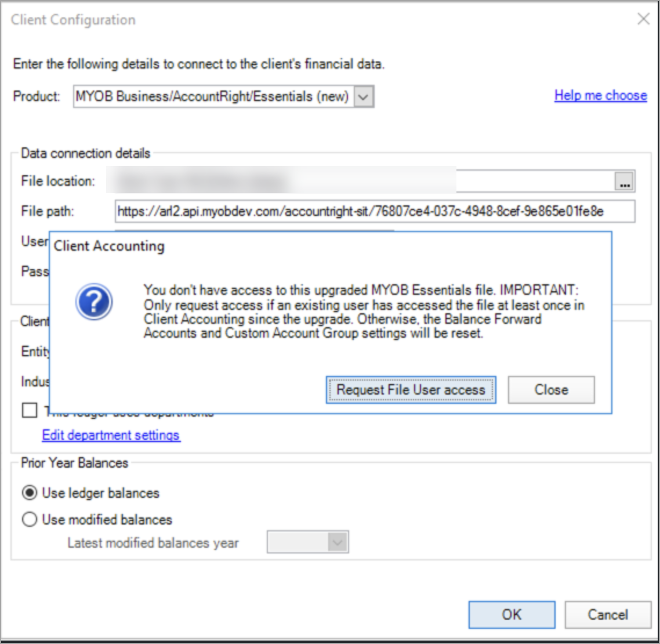Open the Product dropdown arrow
The image size is (660, 644).
(x=362, y=97)
